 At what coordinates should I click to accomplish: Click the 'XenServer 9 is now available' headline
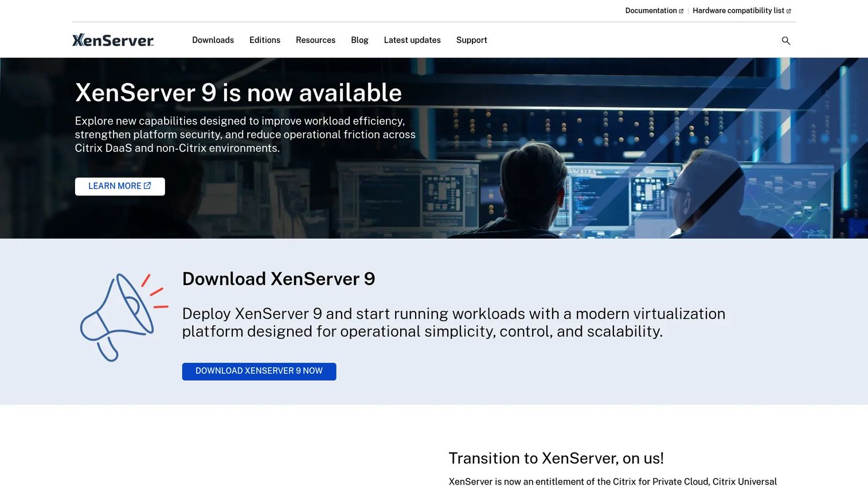(x=238, y=93)
